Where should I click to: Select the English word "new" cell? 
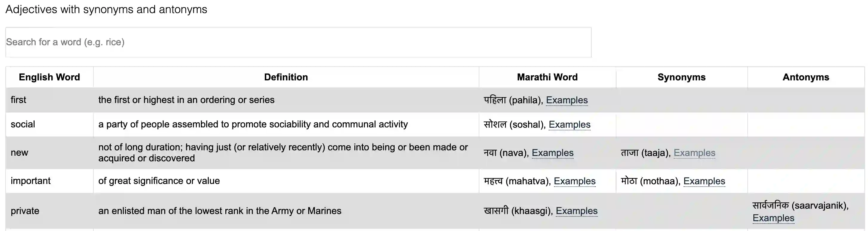click(x=19, y=152)
